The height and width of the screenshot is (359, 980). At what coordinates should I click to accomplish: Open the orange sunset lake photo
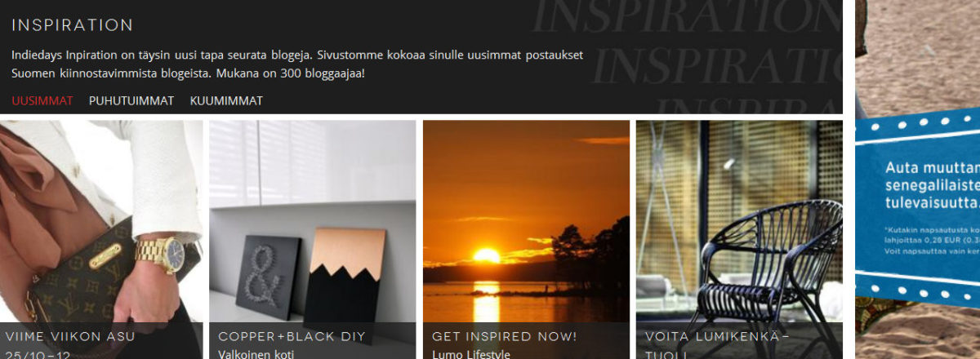click(x=526, y=221)
